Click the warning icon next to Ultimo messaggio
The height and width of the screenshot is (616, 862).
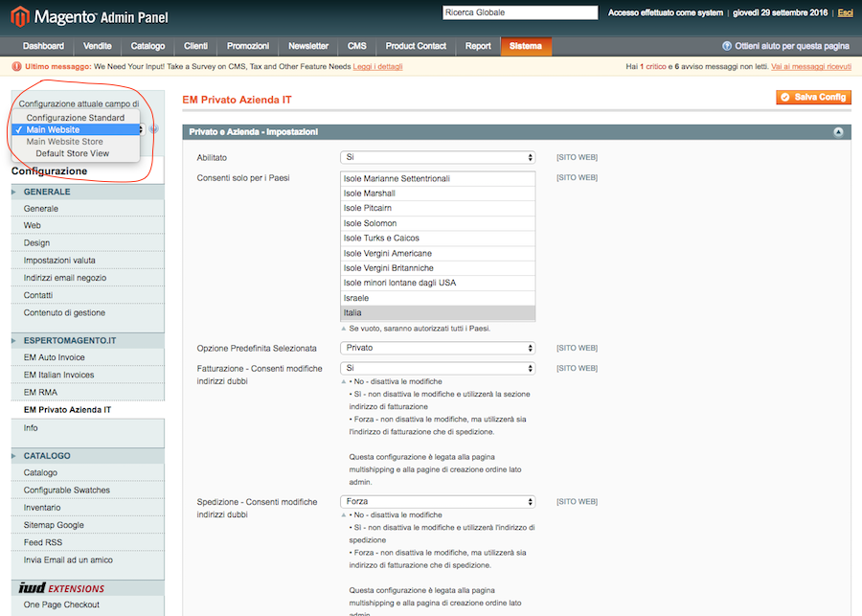click(x=16, y=66)
